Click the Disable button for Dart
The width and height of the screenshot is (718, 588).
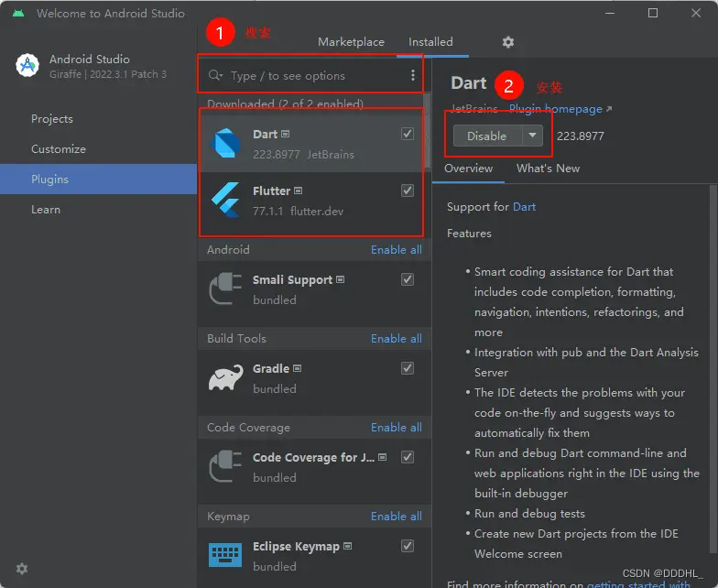(x=486, y=136)
